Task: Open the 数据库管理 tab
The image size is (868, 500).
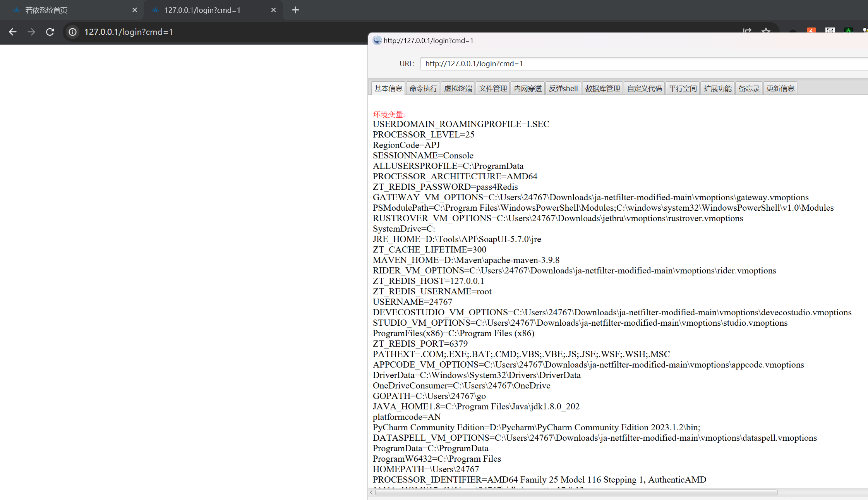Action: pos(602,88)
